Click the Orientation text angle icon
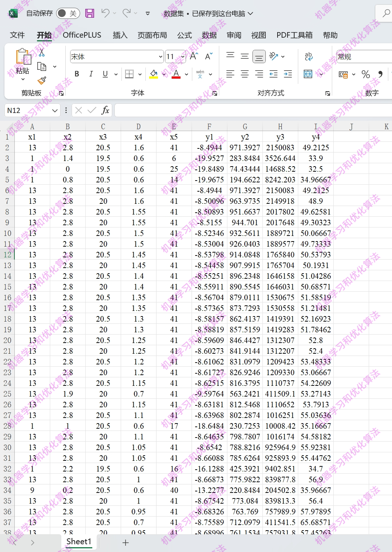This screenshot has width=392, height=552. (274, 56)
